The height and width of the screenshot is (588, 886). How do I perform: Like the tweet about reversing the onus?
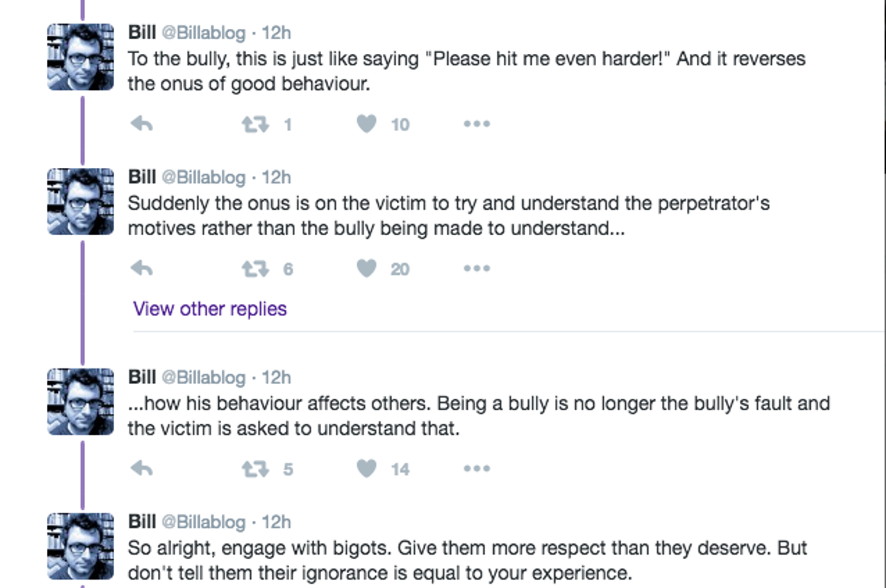tap(366, 125)
